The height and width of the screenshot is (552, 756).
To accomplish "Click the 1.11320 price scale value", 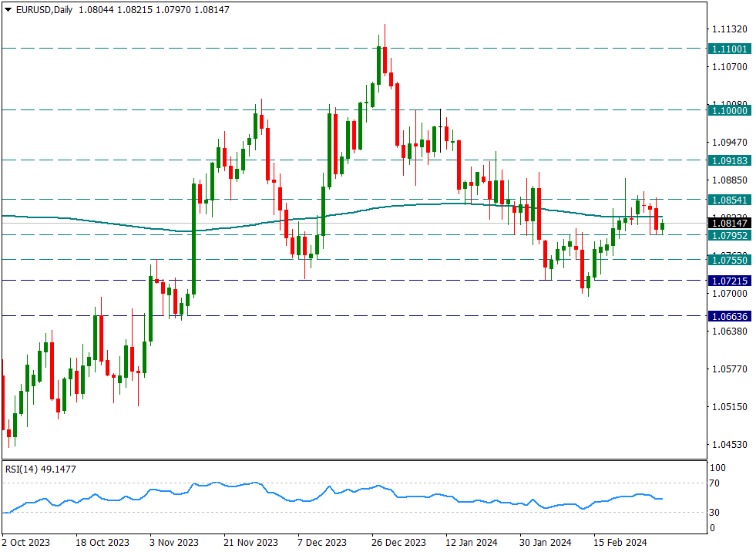I will pyautogui.click(x=730, y=29).
